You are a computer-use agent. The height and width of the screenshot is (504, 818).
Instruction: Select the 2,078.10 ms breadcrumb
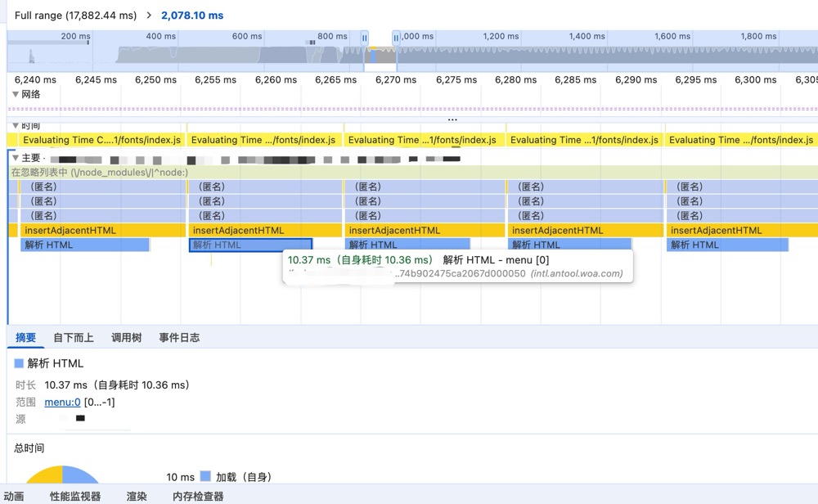tap(192, 16)
